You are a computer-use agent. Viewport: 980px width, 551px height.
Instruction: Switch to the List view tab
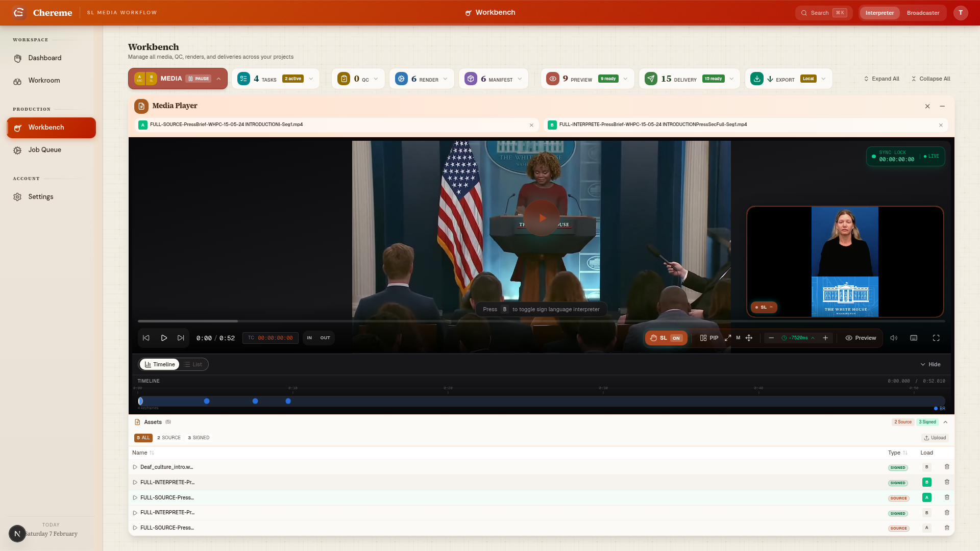tap(193, 364)
